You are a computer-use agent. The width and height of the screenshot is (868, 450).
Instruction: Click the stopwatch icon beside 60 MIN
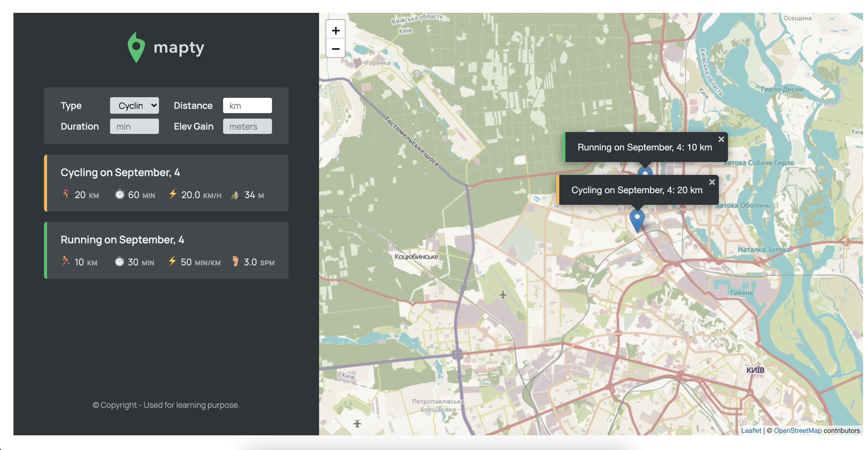point(120,194)
